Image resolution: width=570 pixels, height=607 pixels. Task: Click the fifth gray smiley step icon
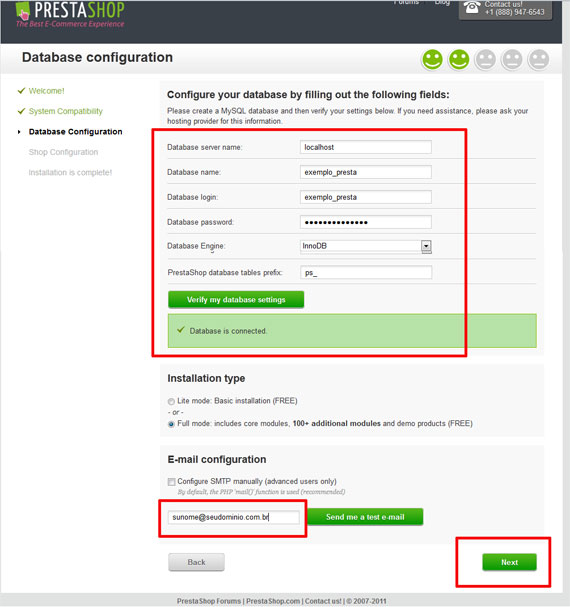[x=539, y=60]
